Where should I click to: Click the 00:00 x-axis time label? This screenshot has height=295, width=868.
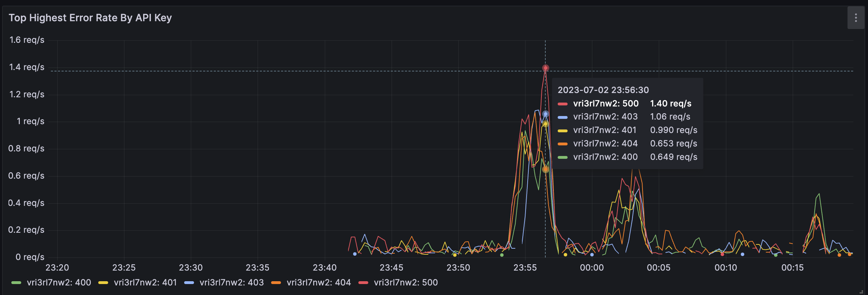pos(592,268)
